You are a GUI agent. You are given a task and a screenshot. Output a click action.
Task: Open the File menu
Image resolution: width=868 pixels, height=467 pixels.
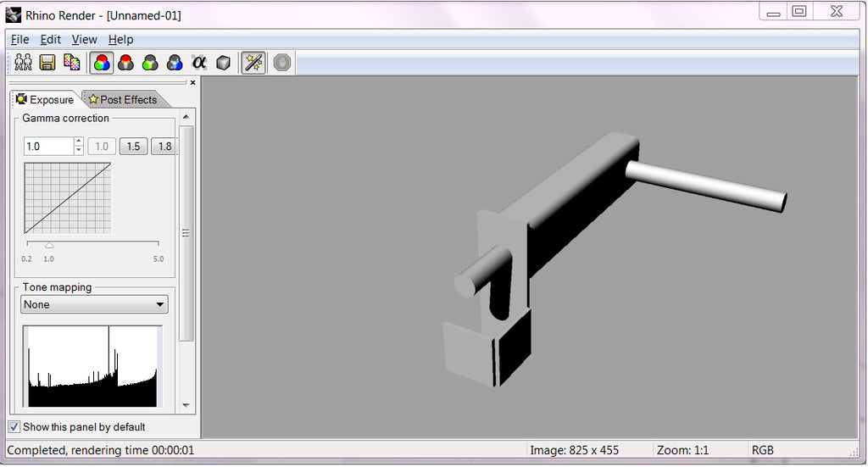point(20,39)
